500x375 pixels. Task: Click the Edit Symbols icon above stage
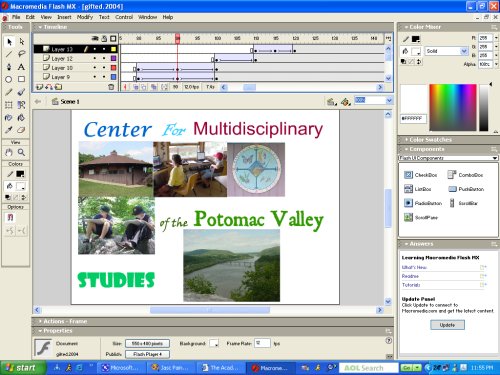pyautogui.click(x=346, y=102)
